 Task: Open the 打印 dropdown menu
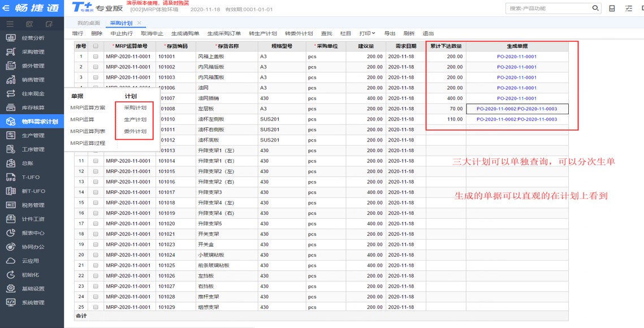pyautogui.click(x=367, y=33)
